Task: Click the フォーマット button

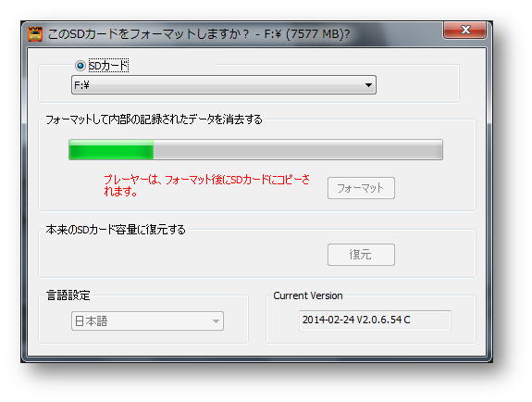Action: click(x=361, y=188)
